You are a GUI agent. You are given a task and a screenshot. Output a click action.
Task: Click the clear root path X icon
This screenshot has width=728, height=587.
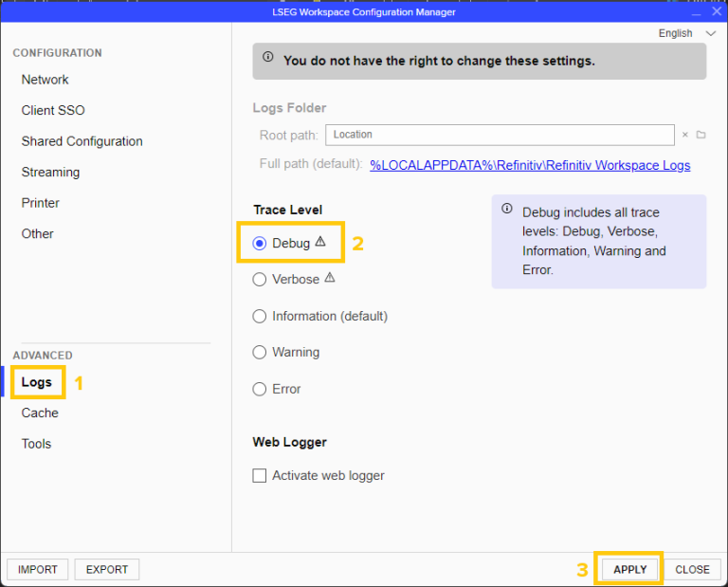coord(684,135)
